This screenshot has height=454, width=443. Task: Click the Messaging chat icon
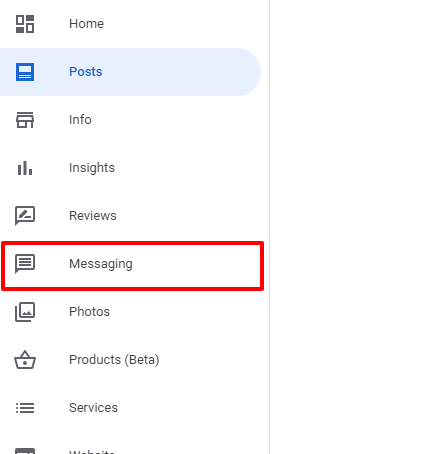(x=25, y=264)
